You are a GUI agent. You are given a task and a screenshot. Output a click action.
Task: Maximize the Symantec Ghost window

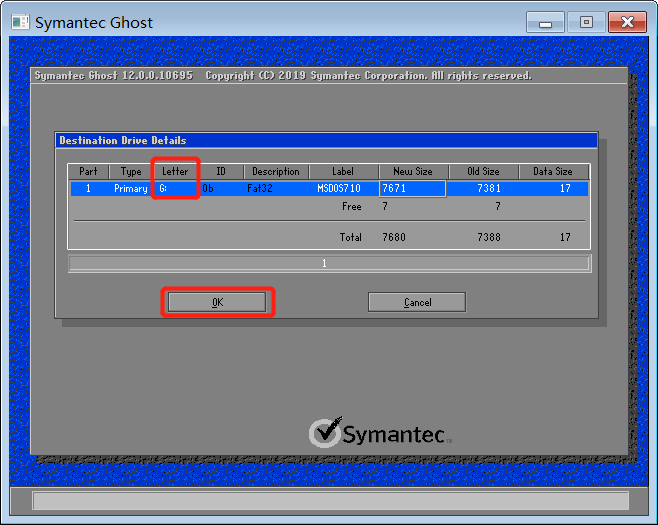pyautogui.click(x=586, y=22)
